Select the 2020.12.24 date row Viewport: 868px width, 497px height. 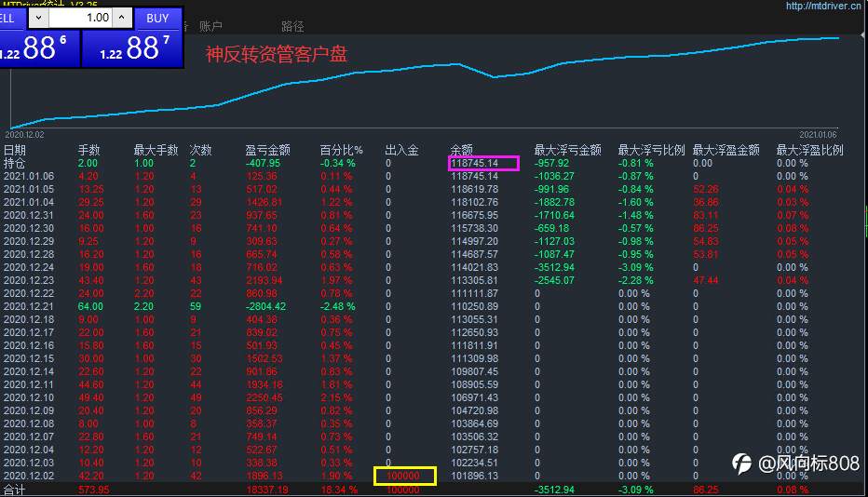[29, 267]
